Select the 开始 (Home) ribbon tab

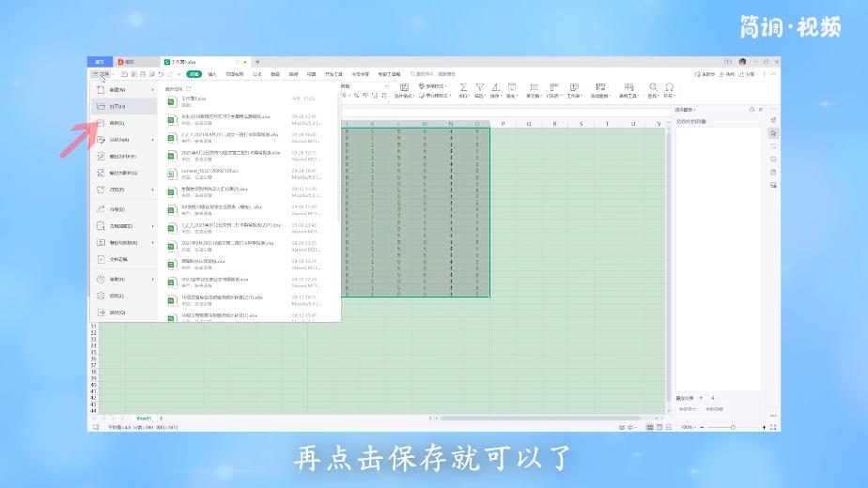point(194,73)
